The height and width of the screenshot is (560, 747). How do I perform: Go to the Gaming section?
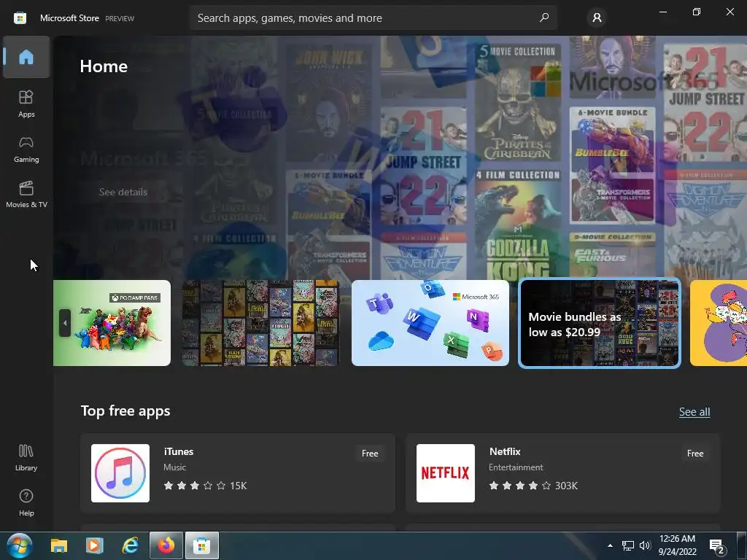click(x=26, y=149)
